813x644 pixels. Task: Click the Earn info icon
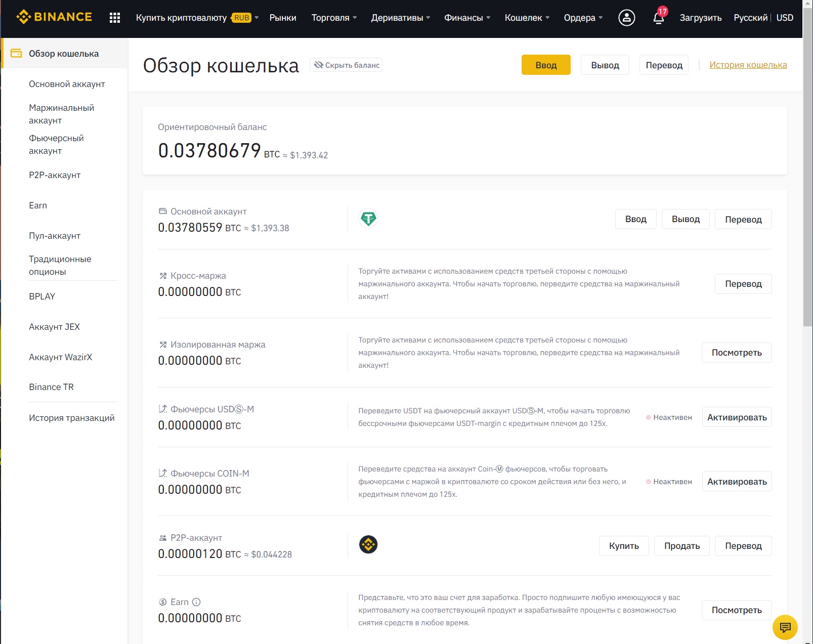tap(197, 602)
